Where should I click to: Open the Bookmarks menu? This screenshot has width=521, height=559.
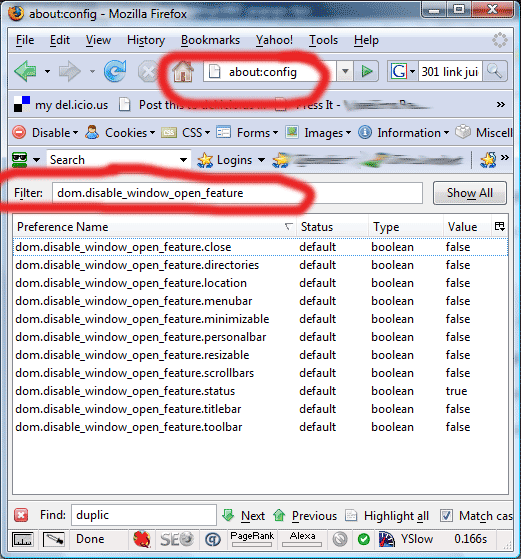210,40
